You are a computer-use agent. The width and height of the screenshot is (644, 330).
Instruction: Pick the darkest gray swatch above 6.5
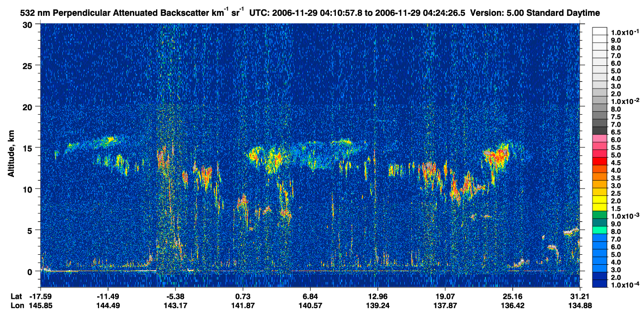pyautogui.click(x=600, y=131)
